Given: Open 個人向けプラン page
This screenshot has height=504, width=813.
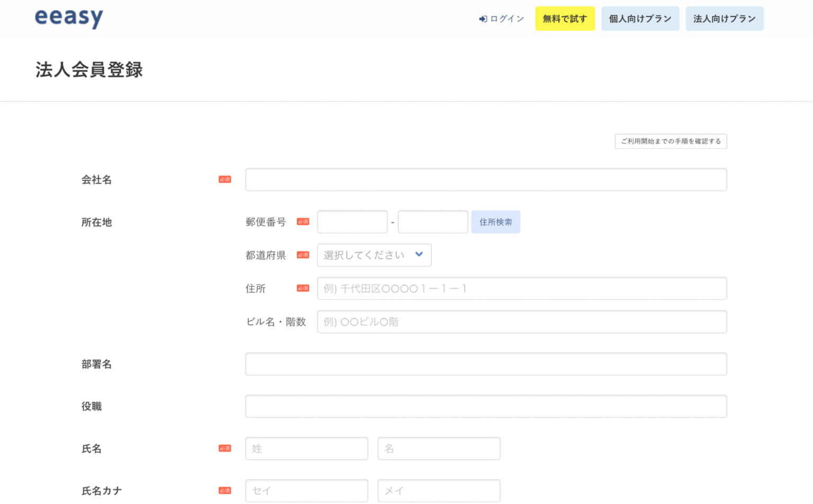Looking at the screenshot, I should [640, 19].
